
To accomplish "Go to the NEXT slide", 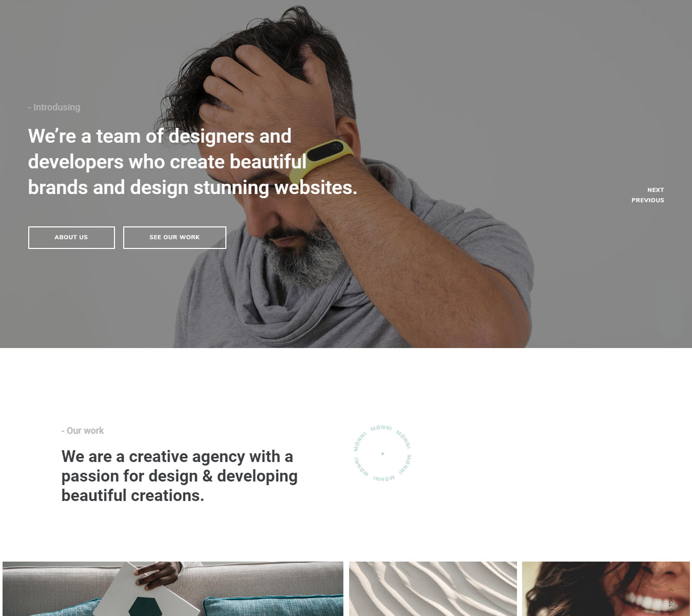I will pyautogui.click(x=656, y=190).
